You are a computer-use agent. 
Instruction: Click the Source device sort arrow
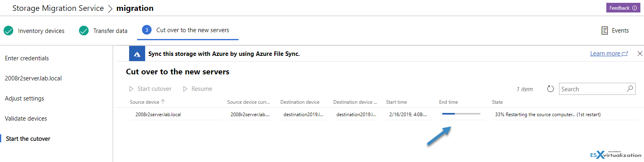point(163,102)
